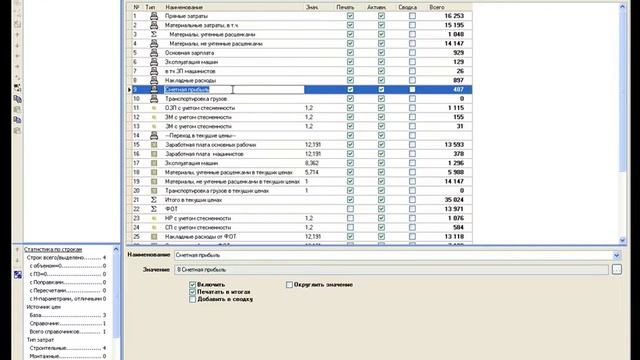Select the Транспортировка грузов в текущих ценах row name

coord(217,191)
